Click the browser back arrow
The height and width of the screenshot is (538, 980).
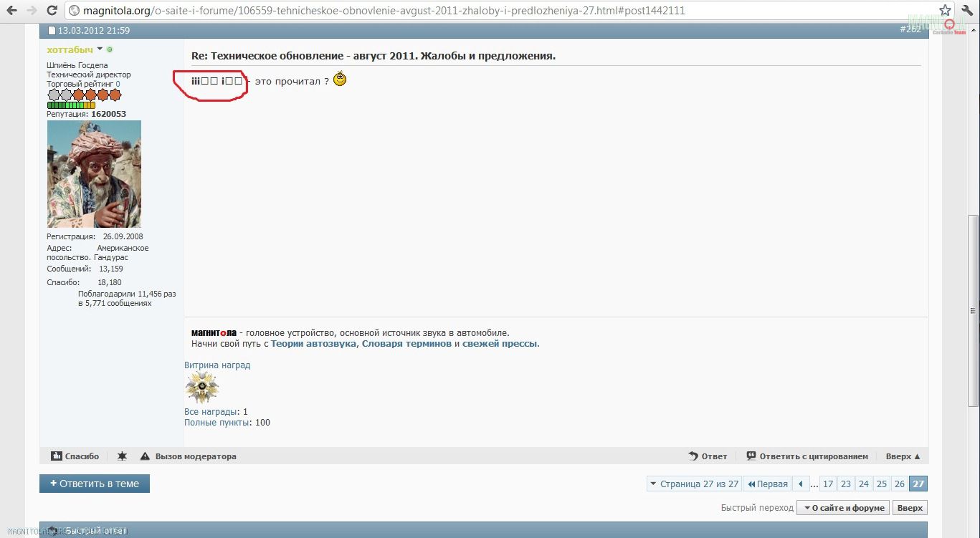pos(11,11)
